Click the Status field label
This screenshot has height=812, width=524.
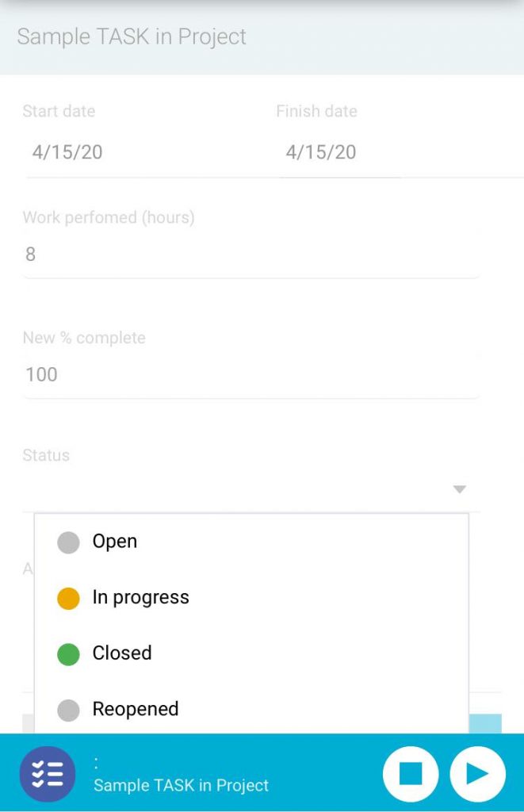coord(46,455)
